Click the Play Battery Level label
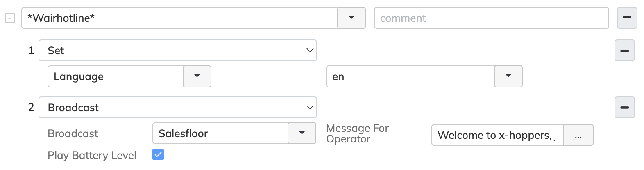 [x=92, y=155]
